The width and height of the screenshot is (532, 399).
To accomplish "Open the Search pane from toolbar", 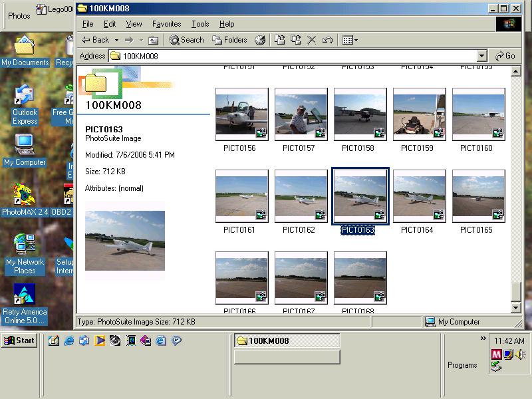I will pyautogui.click(x=186, y=40).
